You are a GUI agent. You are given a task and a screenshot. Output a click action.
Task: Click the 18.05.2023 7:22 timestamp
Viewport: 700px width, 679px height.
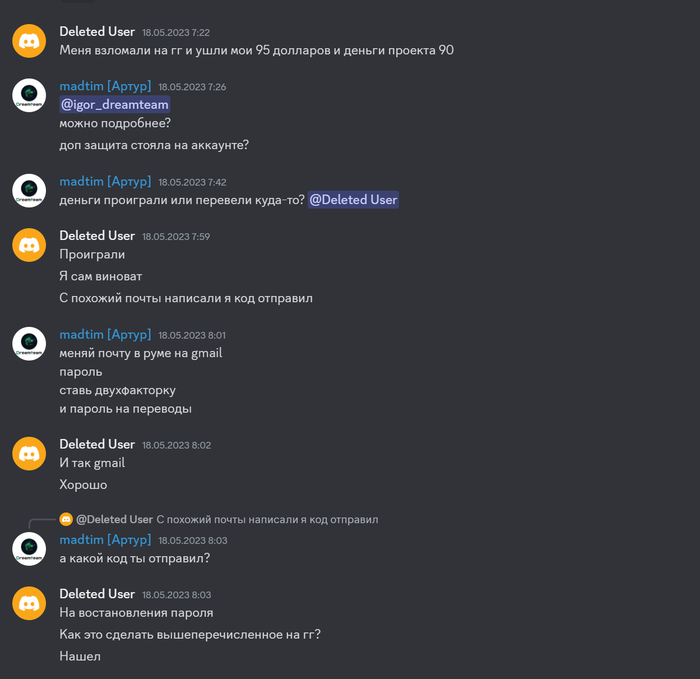176,33
